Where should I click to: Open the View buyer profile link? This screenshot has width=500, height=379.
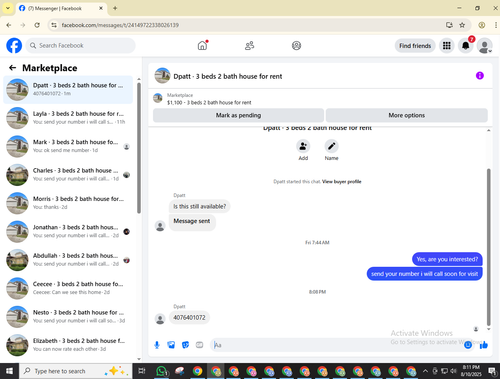coord(342,182)
